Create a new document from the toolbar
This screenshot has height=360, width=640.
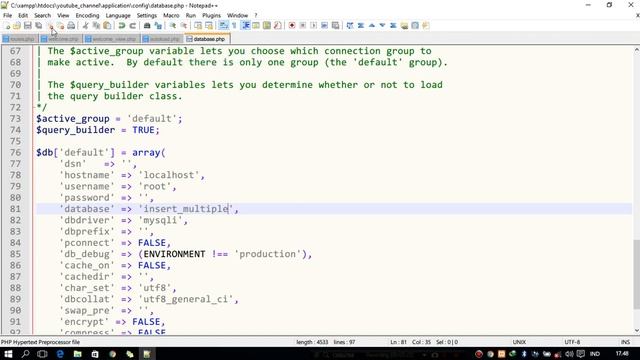[7, 26]
